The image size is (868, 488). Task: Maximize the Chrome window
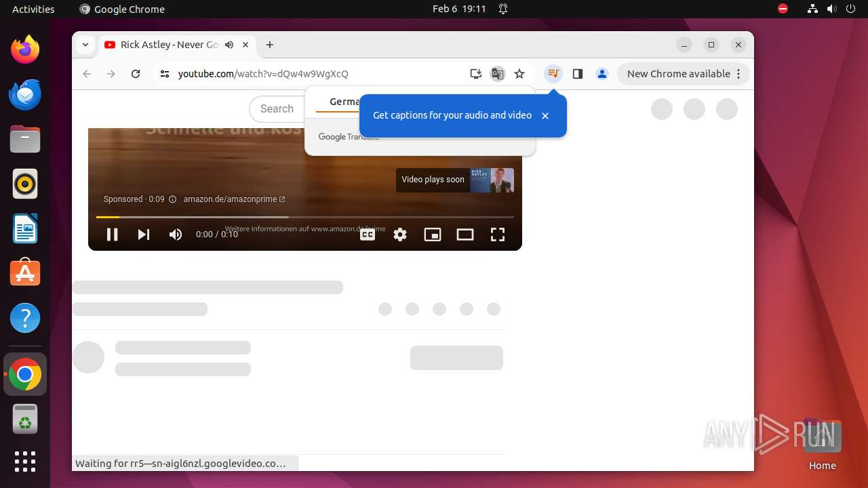711,45
